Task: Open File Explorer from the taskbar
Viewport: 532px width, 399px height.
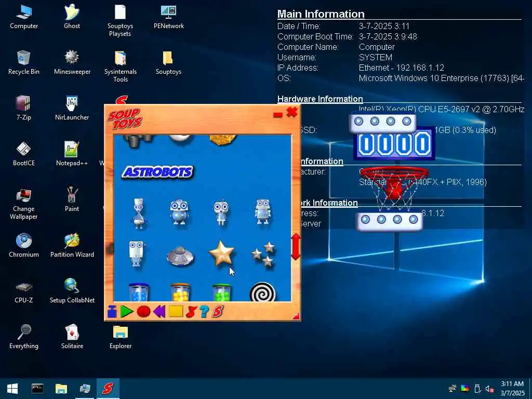Action: point(61,389)
